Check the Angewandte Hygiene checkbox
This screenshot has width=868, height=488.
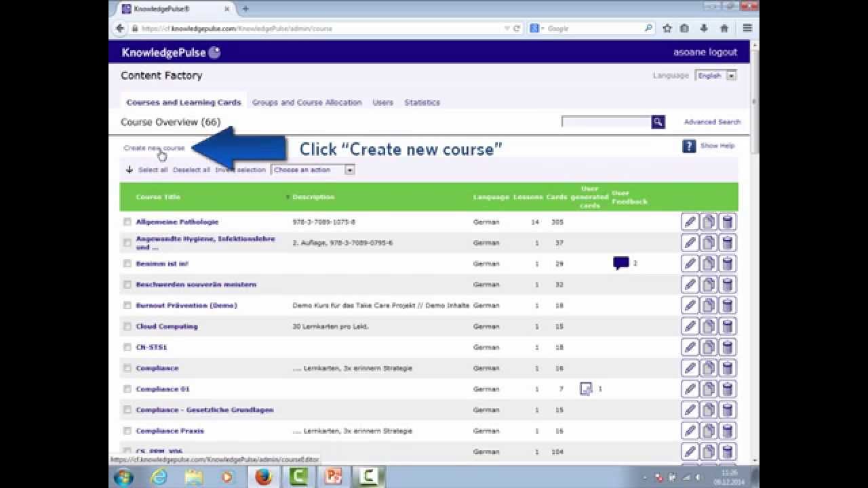point(127,243)
